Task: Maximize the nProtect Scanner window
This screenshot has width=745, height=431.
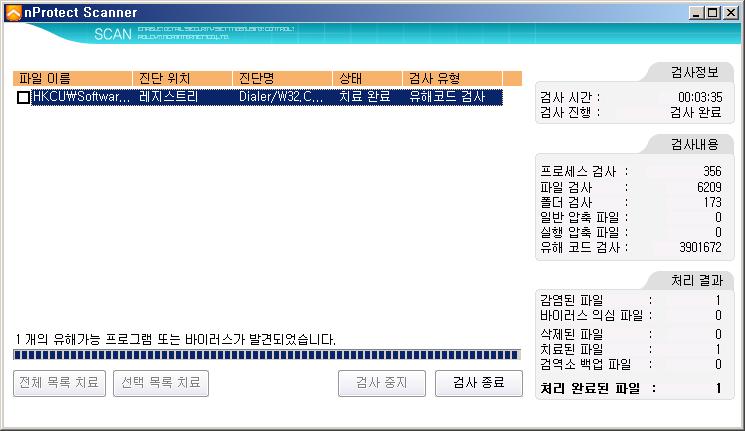Action: (713, 13)
